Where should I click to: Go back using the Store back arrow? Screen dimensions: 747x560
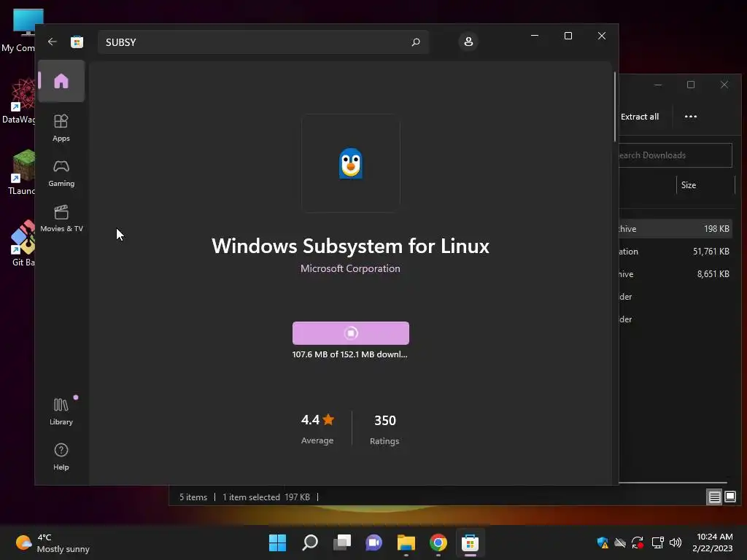pos(53,42)
